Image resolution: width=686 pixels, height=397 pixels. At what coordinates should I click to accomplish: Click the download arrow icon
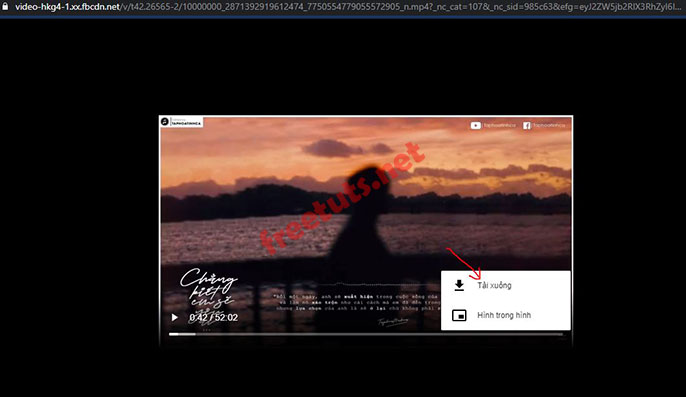coord(459,285)
